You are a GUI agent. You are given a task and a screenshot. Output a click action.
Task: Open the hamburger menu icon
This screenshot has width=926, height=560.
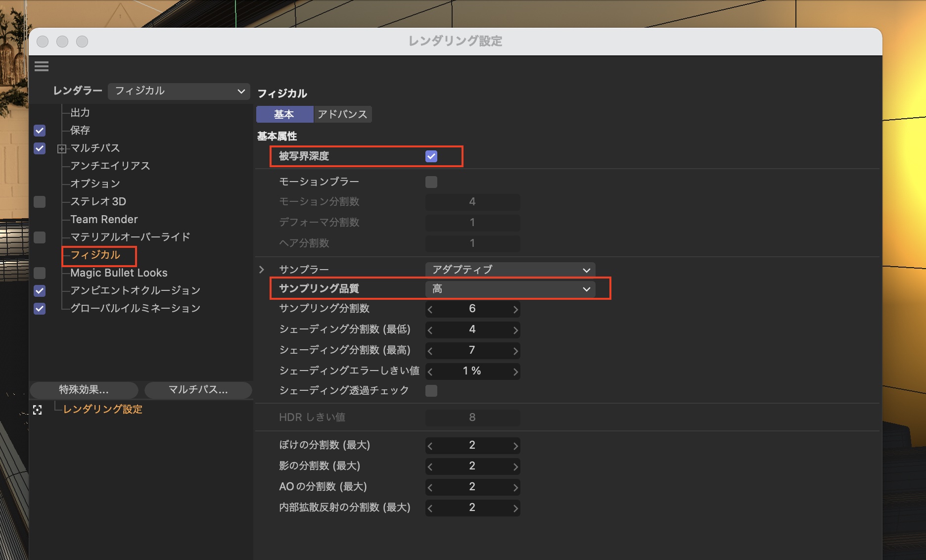click(x=42, y=66)
